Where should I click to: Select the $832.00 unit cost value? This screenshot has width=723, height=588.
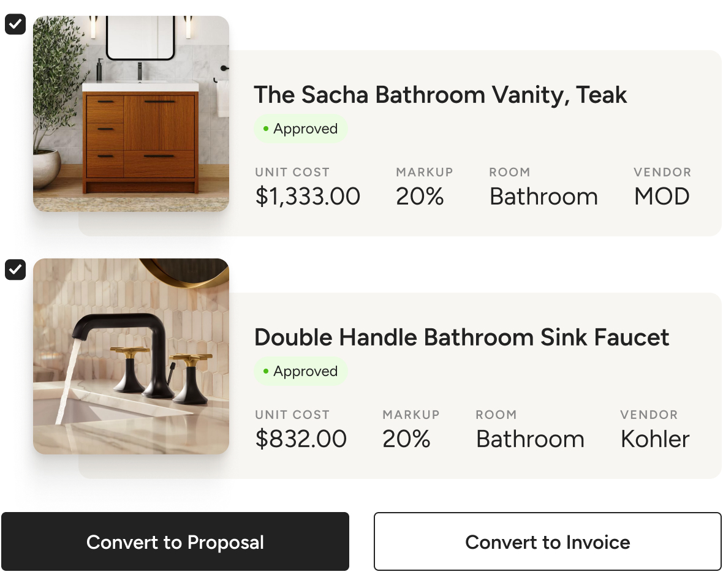point(301,439)
